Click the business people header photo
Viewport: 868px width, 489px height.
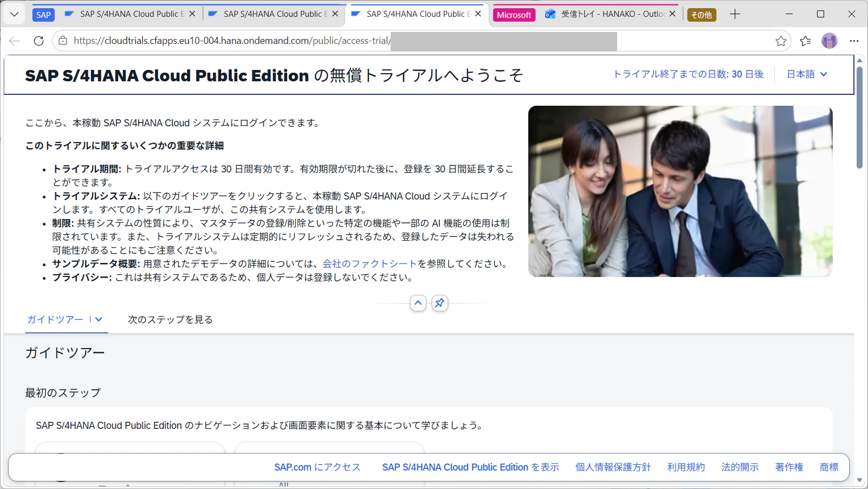tap(680, 191)
